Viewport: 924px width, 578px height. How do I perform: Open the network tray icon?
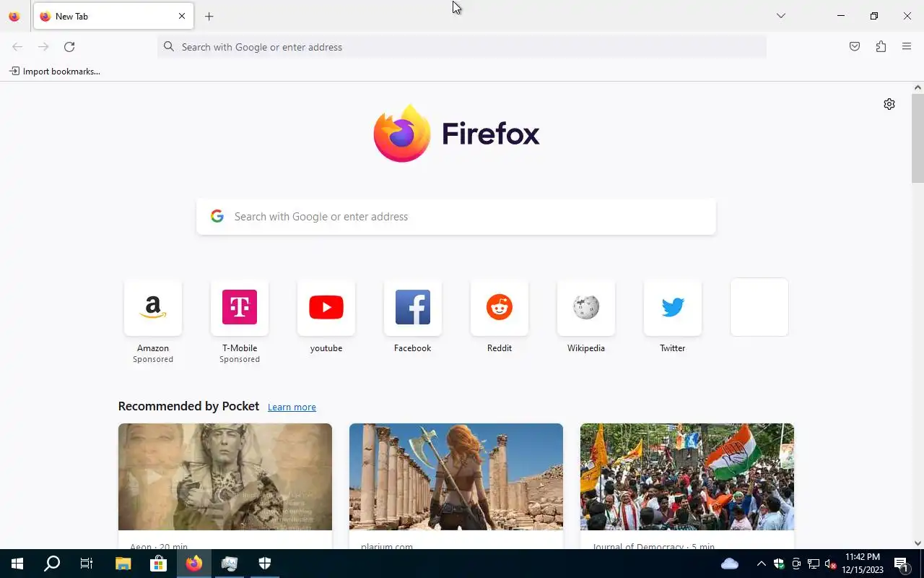pos(814,564)
